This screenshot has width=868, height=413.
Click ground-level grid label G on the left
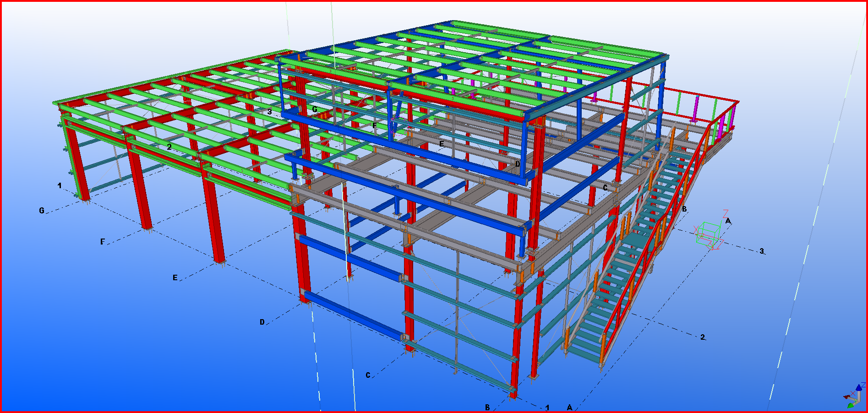point(42,211)
